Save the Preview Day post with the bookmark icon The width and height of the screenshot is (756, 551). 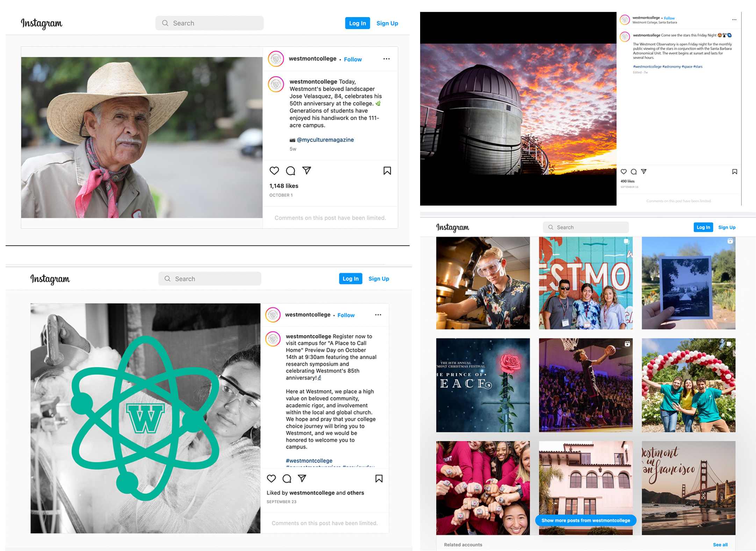click(x=379, y=478)
